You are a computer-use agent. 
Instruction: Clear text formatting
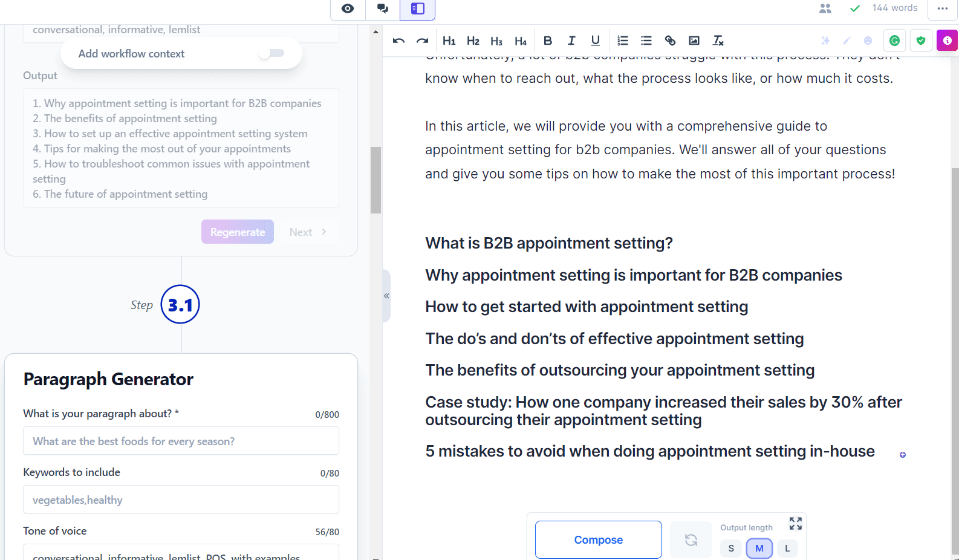pyautogui.click(x=718, y=41)
